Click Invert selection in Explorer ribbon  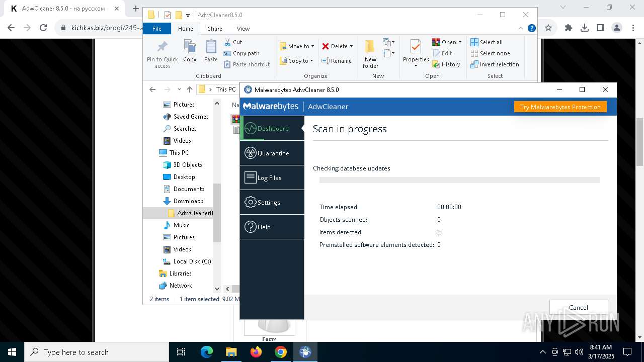495,64
